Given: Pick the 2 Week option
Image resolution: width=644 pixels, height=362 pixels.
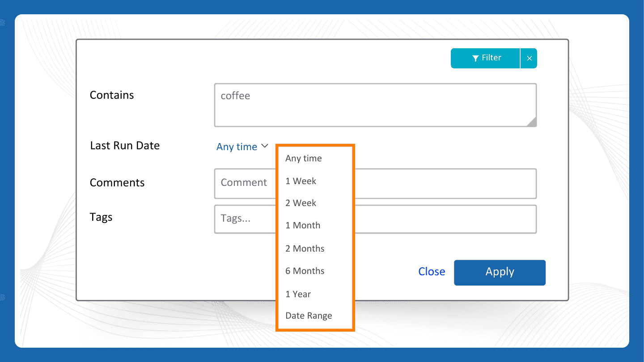Looking at the screenshot, I should (301, 203).
